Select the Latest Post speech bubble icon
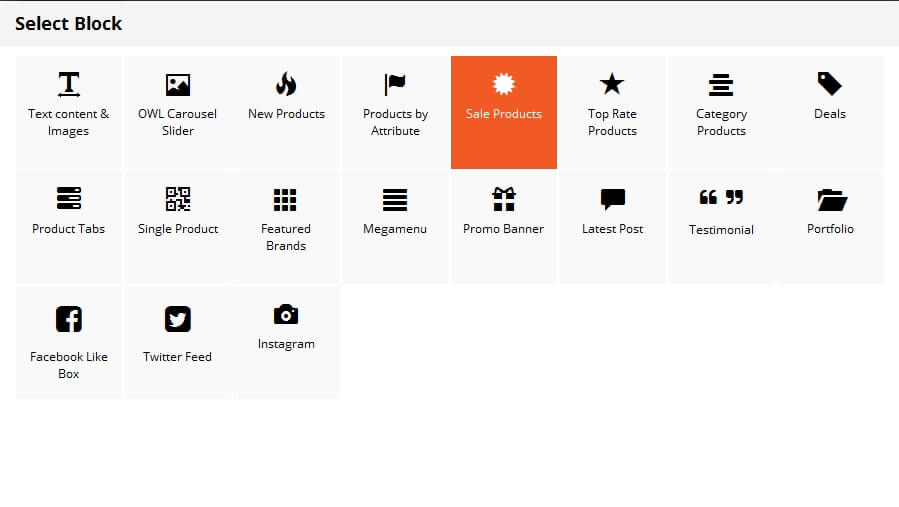Screen dimensions: 899x507 612,200
